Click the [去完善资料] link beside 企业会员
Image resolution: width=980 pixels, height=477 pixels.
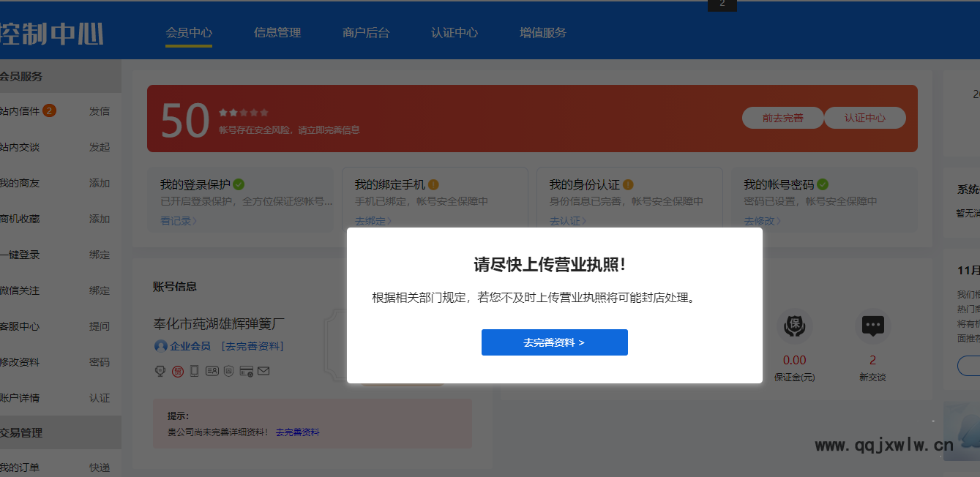coord(253,346)
